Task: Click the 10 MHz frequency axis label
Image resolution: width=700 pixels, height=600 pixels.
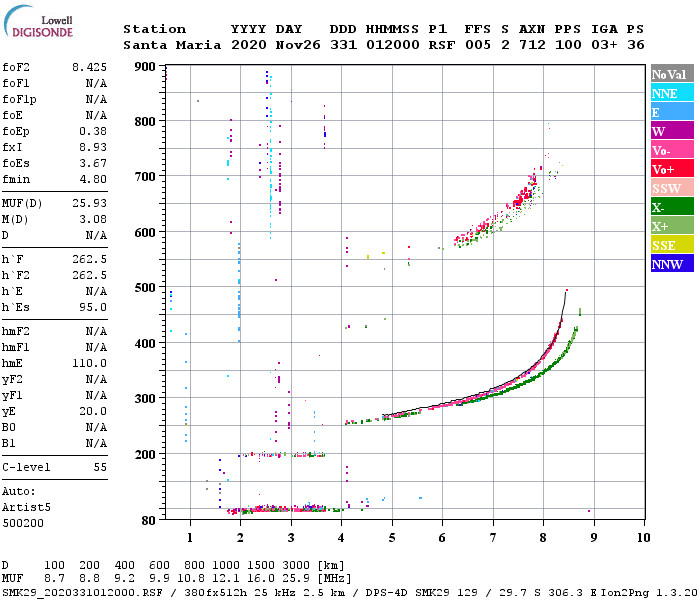Action: pyautogui.click(x=643, y=538)
